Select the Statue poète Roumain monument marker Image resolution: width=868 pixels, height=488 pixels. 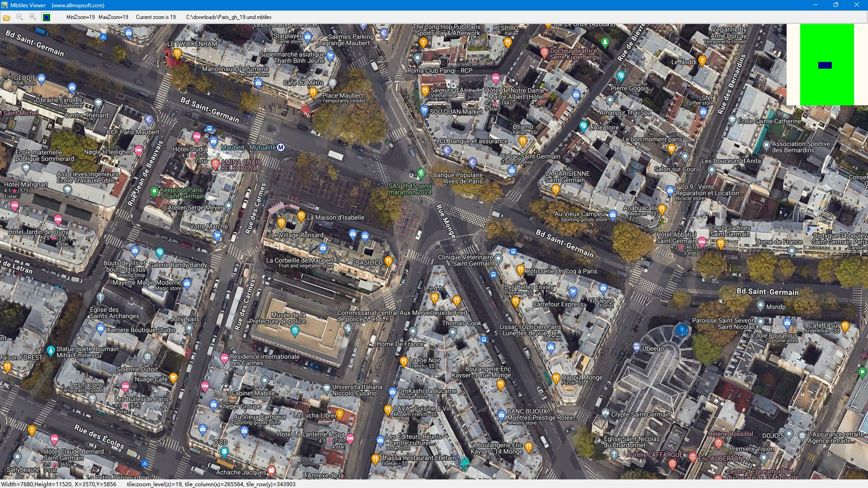[51, 350]
